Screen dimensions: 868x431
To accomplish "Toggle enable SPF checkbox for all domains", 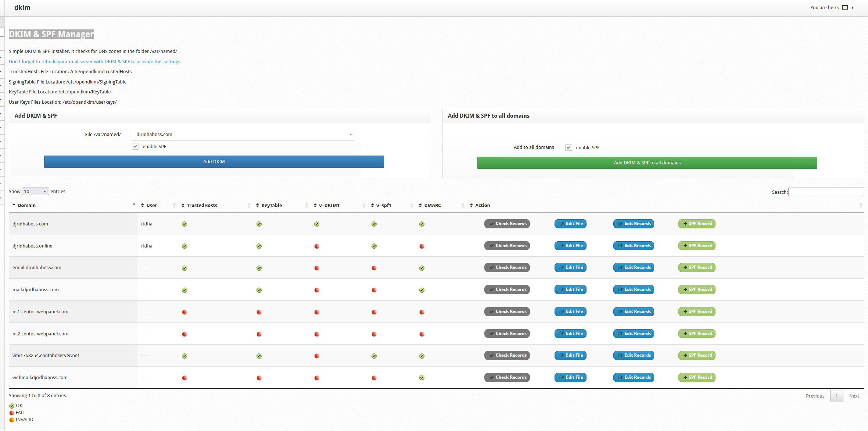I will [x=568, y=147].
